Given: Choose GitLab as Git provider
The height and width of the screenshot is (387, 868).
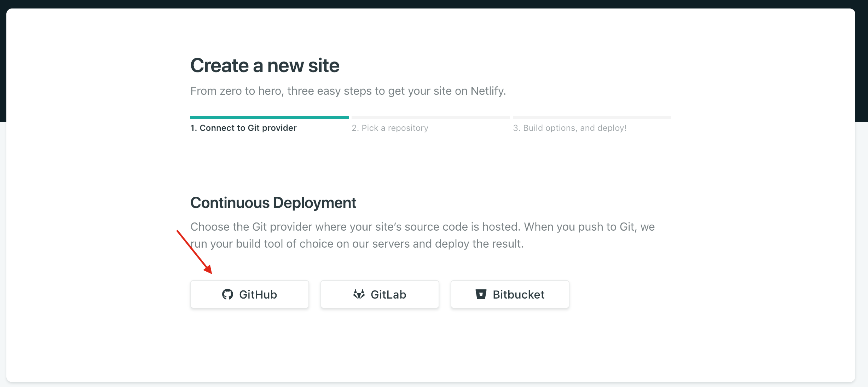Looking at the screenshot, I should (x=380, y=294).
